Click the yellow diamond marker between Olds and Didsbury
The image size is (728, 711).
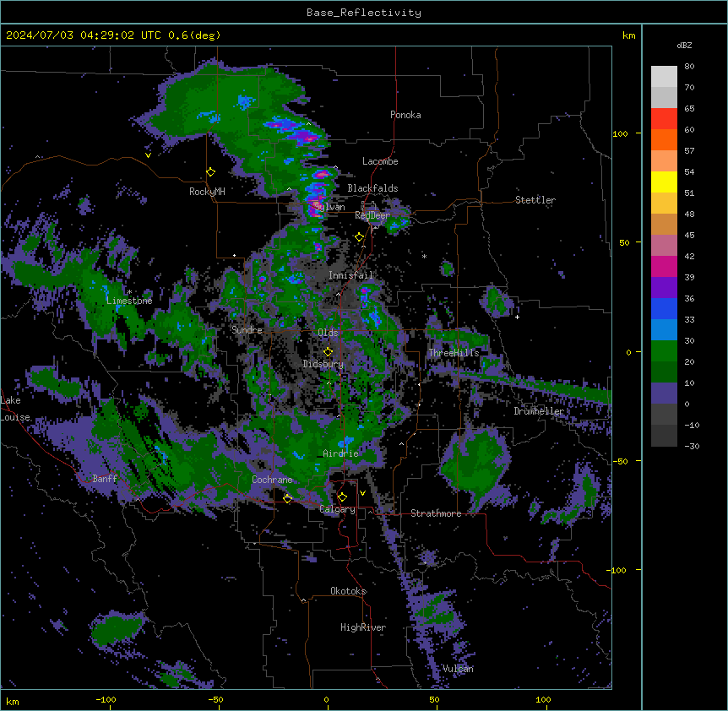(x=329, y=352)
